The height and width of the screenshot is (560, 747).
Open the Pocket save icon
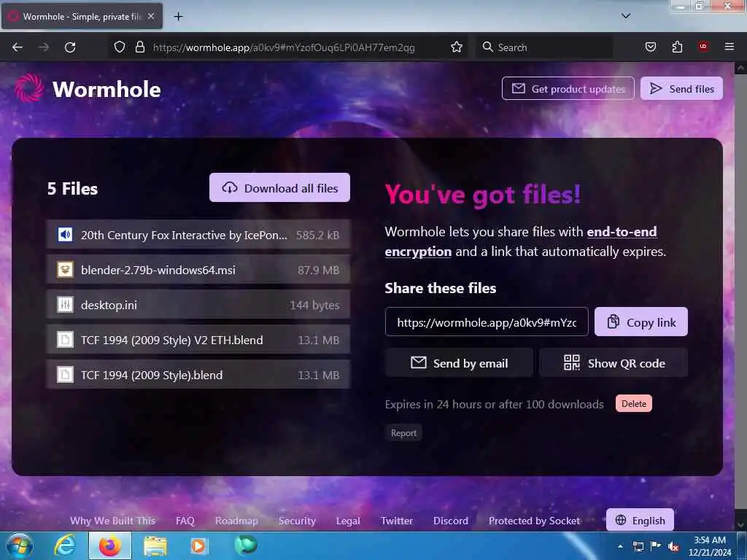point(650,47)
